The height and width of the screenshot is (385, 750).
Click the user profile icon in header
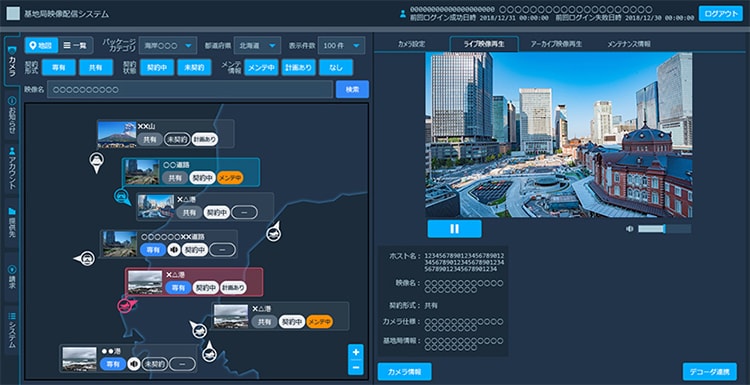point(403,14)
